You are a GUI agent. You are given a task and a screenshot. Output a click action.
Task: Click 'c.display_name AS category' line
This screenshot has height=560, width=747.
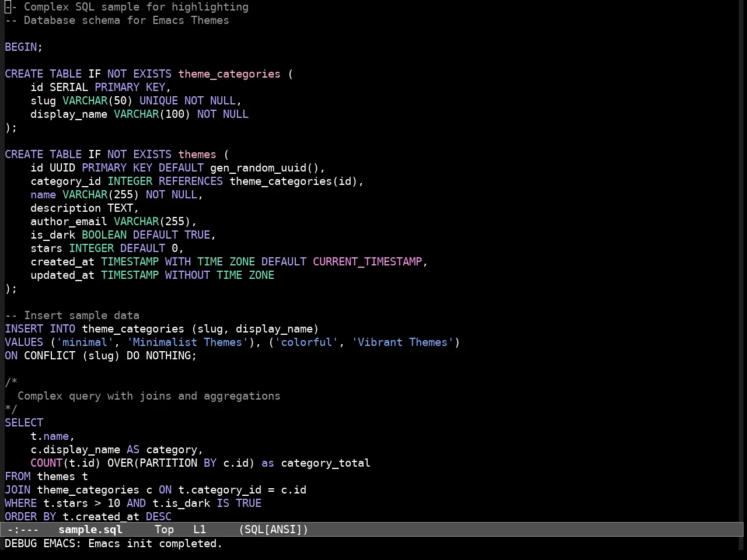pos(117,450)
